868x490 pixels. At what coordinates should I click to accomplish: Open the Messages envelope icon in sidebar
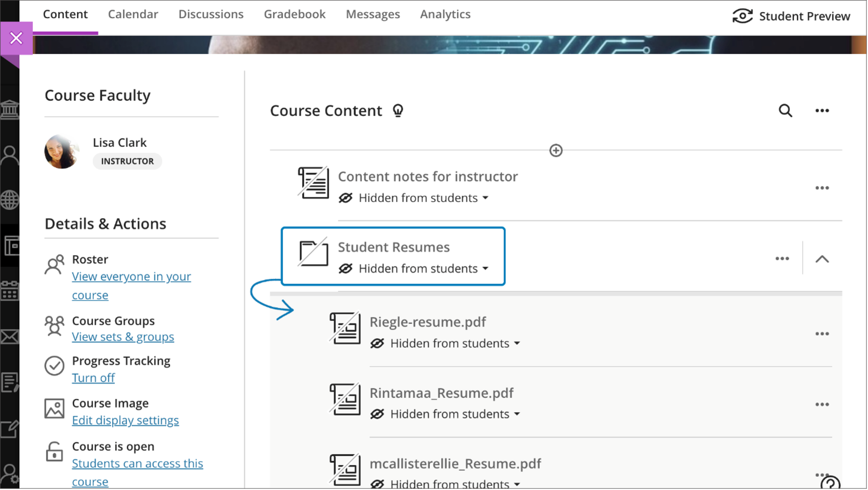(x=10, y=336)
